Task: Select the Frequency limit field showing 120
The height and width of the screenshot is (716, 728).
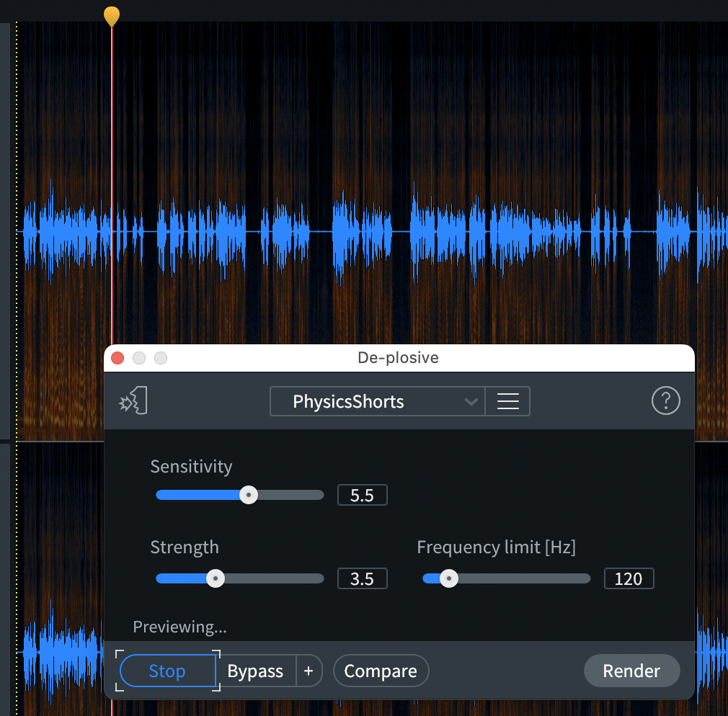Action: click(629, 579)
